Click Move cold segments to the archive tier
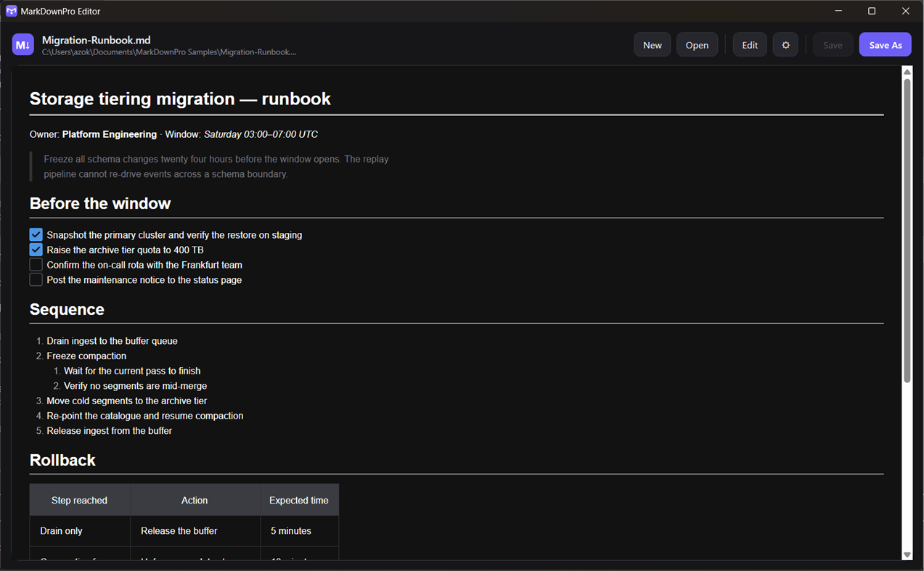This screenshot has width=924, height=571. [127, 400]
